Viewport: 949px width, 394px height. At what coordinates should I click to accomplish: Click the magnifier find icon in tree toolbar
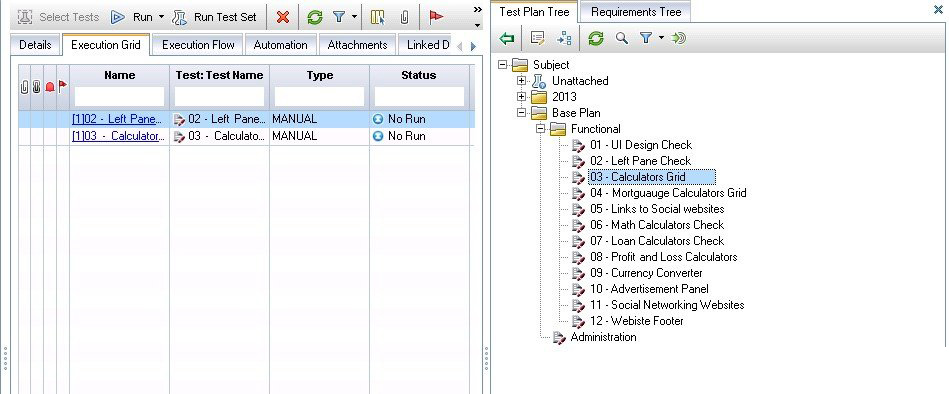tap(622, 39)
